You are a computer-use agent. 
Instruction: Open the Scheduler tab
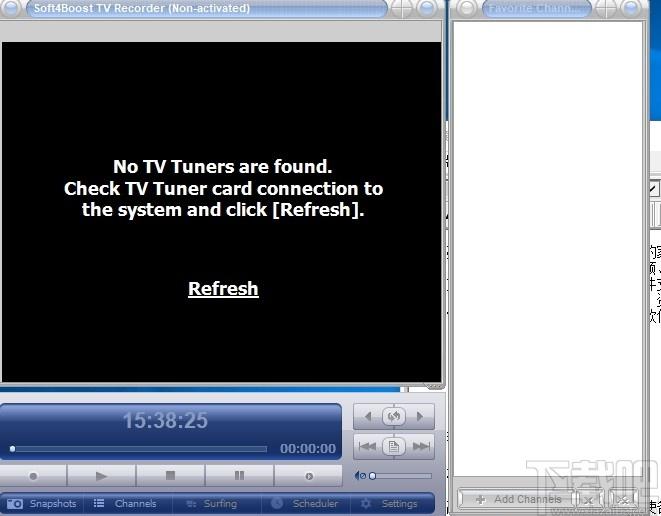305,504
